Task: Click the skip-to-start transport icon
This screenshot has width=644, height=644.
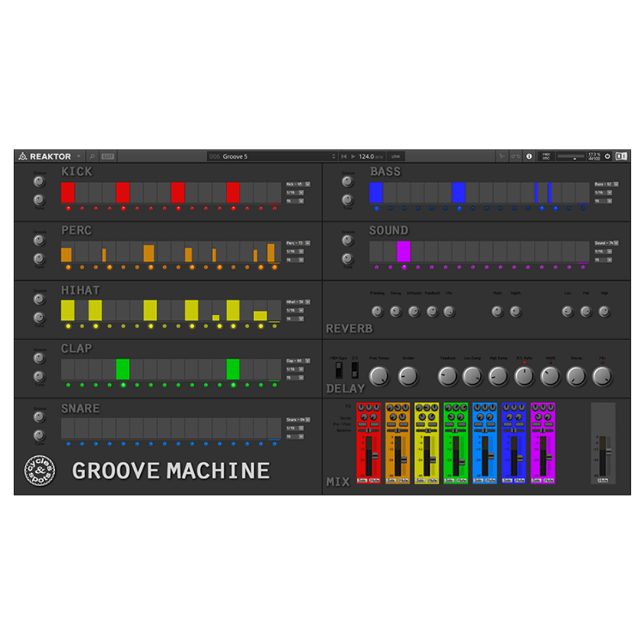Action: coord(344,156)
